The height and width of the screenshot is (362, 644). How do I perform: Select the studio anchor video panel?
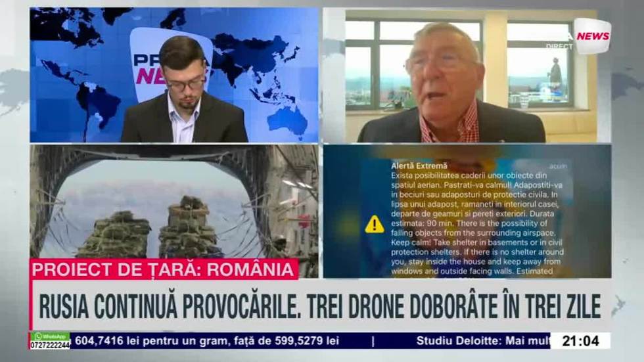pos(174,76)
